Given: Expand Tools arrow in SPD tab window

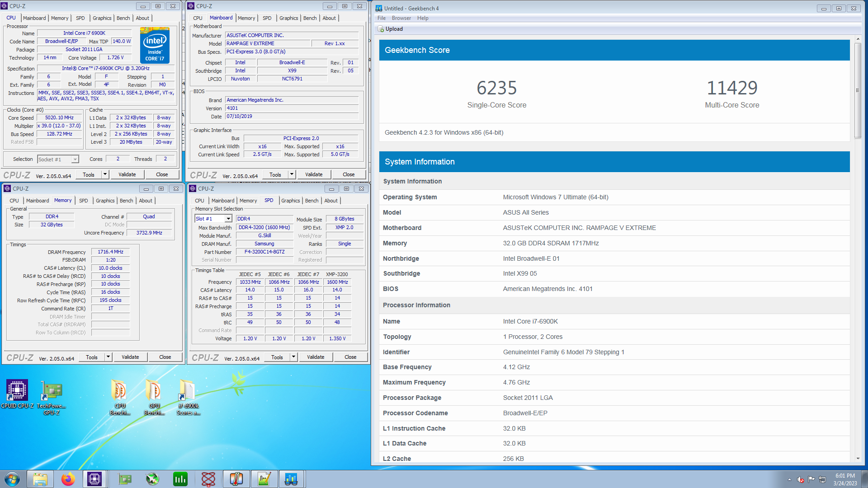Looking at the screenshot, I should (x=293, y=357).
